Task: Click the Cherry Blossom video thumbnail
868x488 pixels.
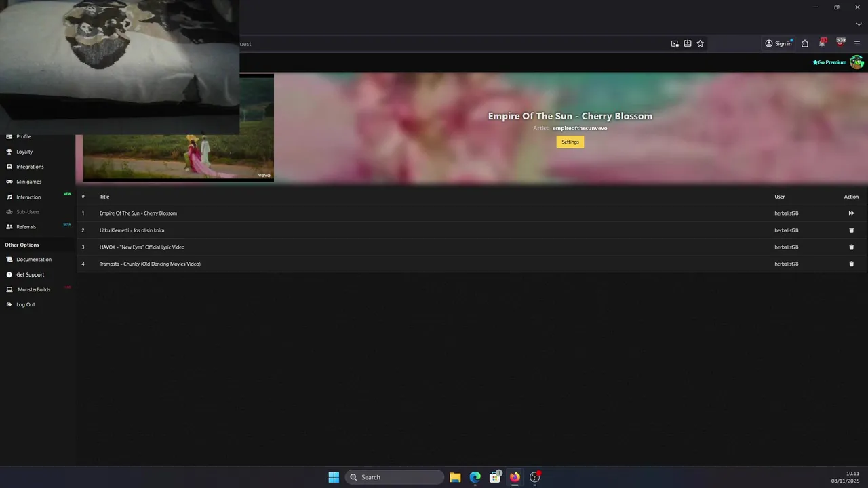Action: 178,127
